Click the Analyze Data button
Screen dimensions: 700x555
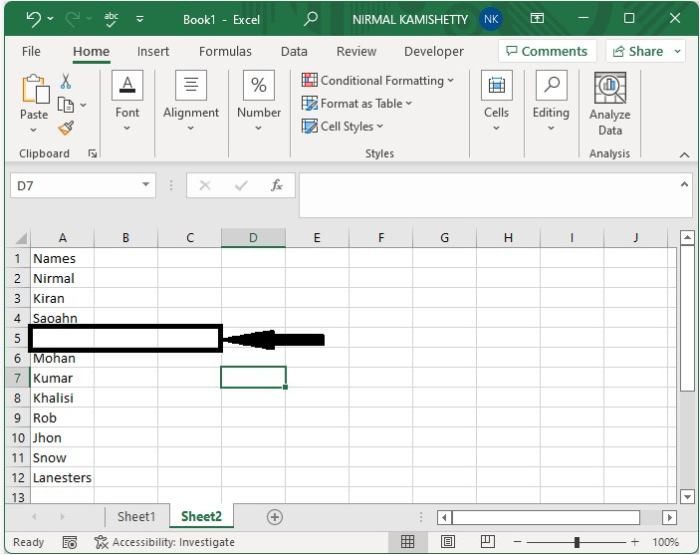pos(610,104)
